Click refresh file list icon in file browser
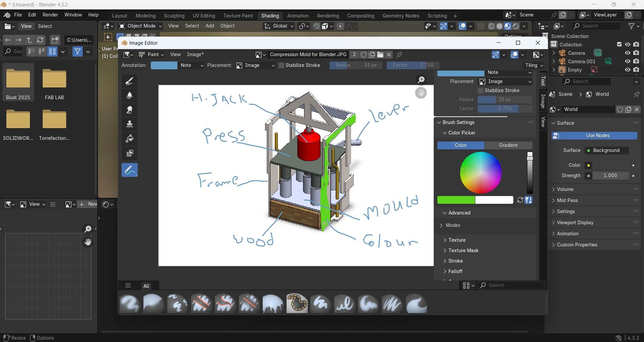This screenshot has width=644, height=342. click(40, 40)
